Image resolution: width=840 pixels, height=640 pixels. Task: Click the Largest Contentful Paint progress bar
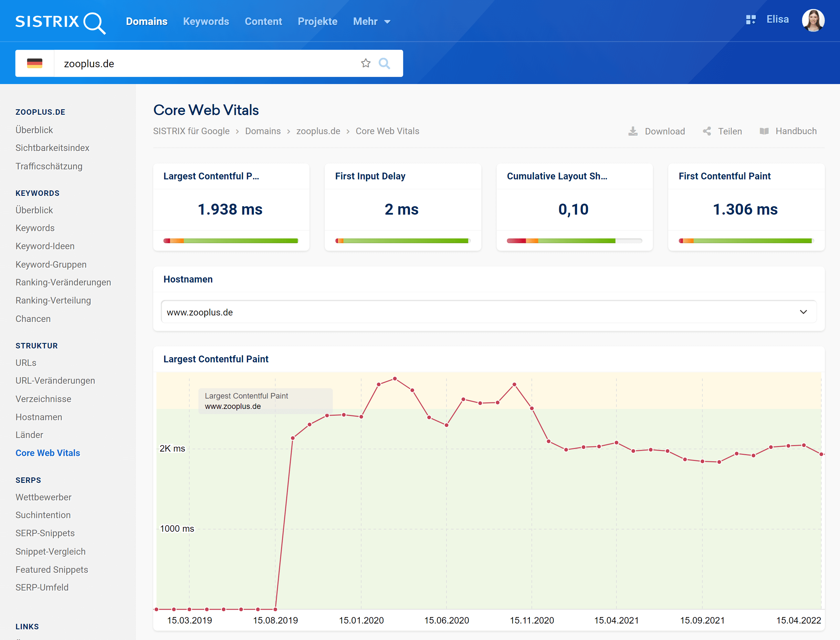(231, 241)
